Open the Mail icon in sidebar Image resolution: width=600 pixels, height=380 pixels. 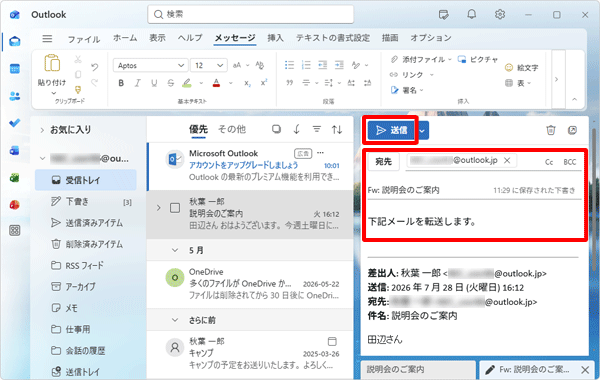coord(15,41)
